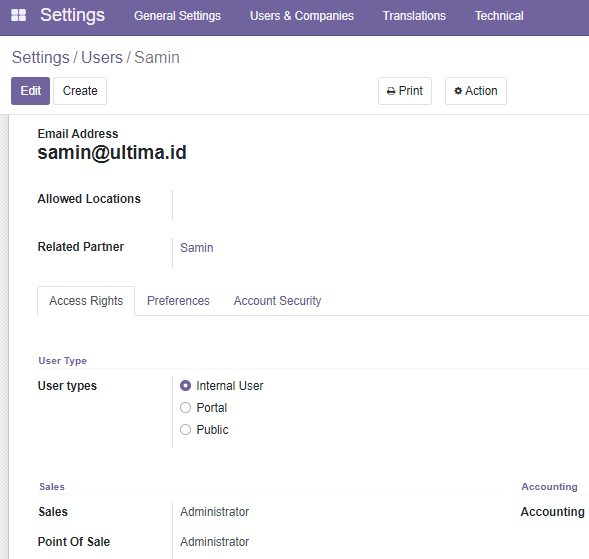
Task: Open the General Settings menu
Action: [x=178, y=16]
